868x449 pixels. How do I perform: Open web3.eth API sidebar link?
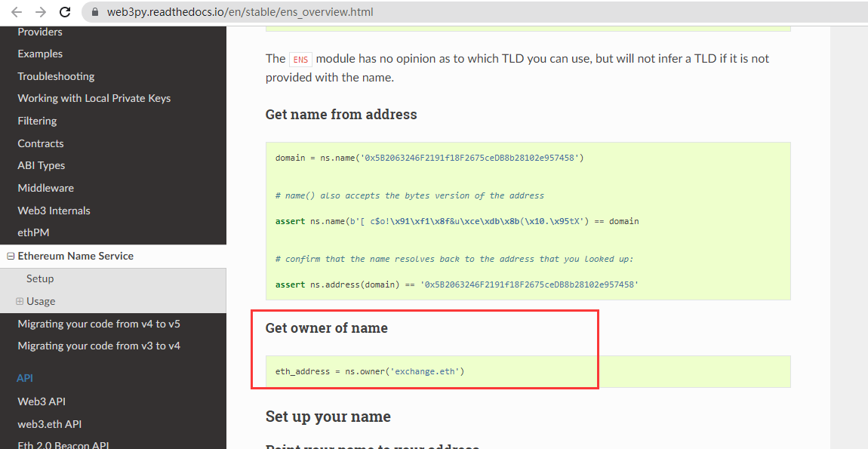tap(49, 424)
